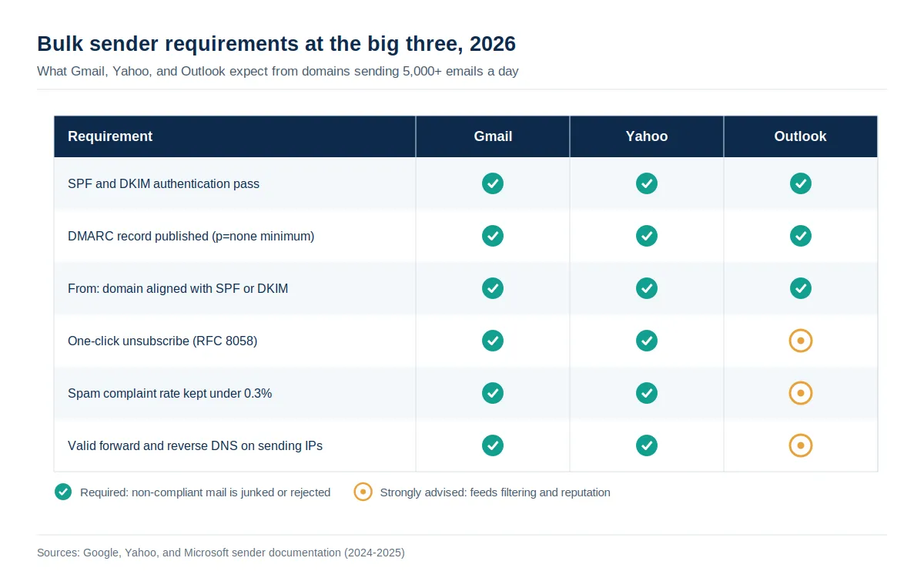Select 'Valid forward and reverse DNS on sending IPs'
The image size is (924, 578).
[195, 445]
